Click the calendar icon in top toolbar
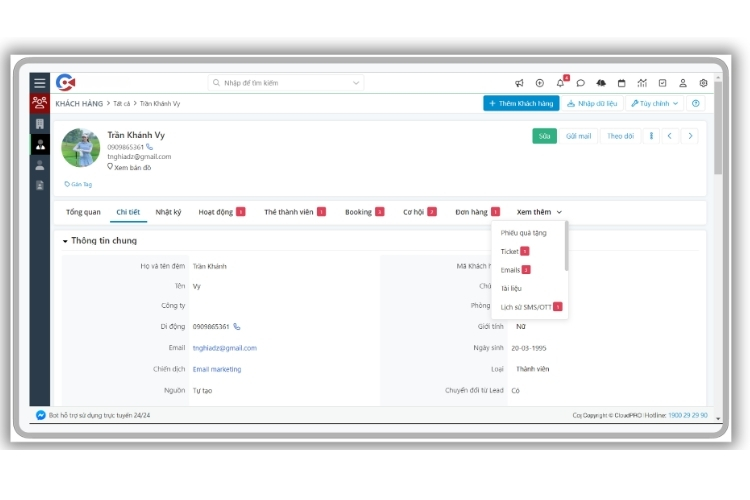This screenshot has width=750, height=500. click(x=621, y=83)
